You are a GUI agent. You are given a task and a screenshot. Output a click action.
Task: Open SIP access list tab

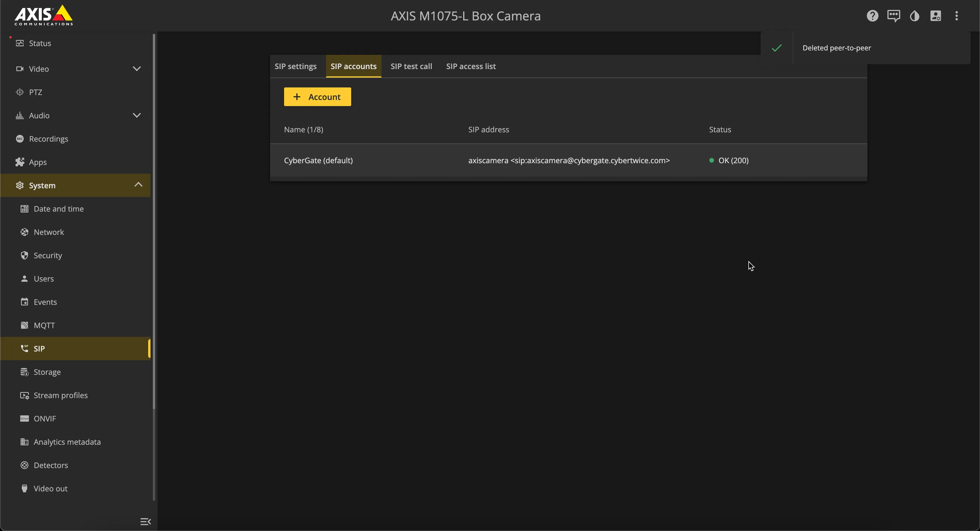coord(470,66)
